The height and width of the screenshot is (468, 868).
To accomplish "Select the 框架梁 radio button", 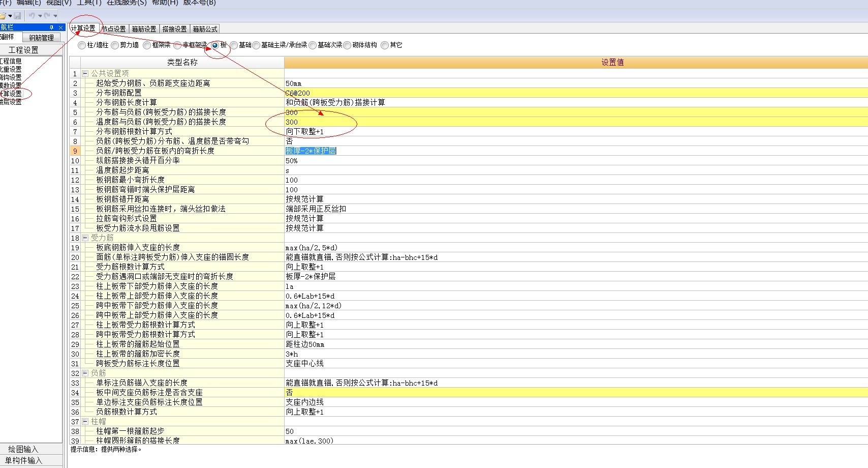I will pyautogui.click(x=147, y=45).
